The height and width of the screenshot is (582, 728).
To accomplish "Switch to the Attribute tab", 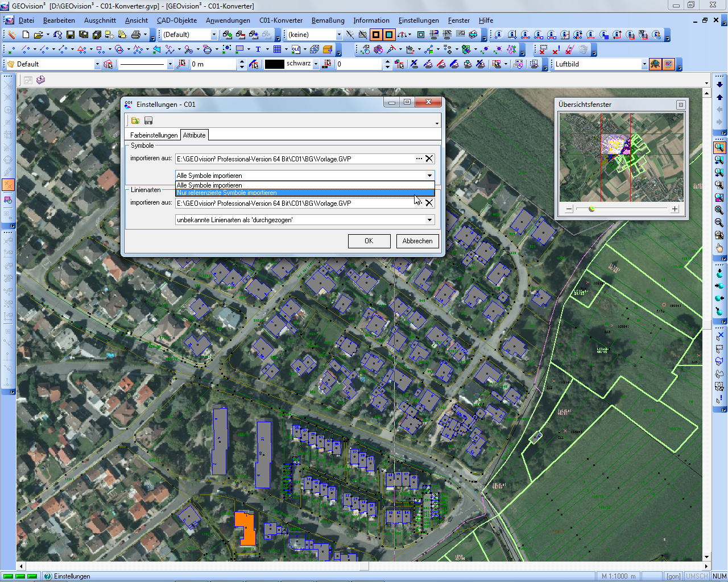I will [x=195, y=135].
